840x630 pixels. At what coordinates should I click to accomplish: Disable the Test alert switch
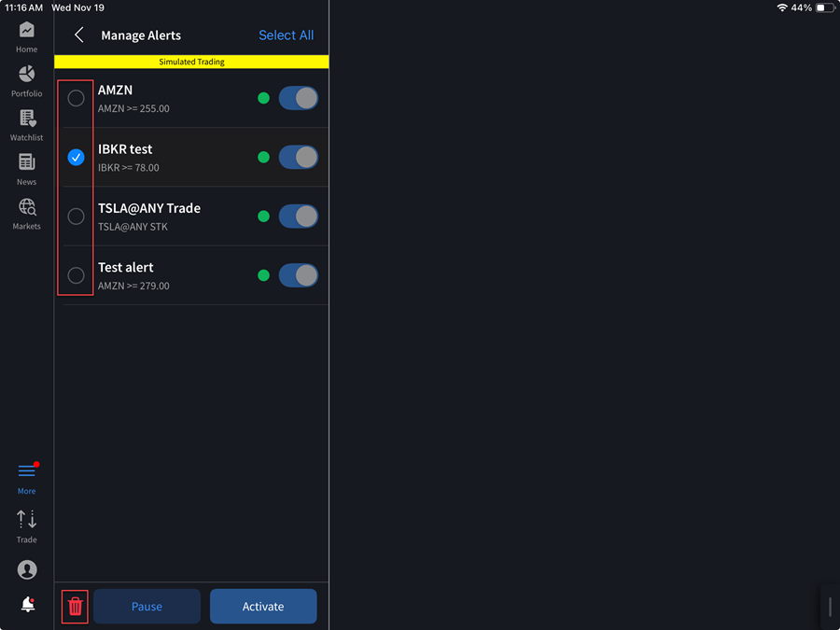(x=298, y=274)
